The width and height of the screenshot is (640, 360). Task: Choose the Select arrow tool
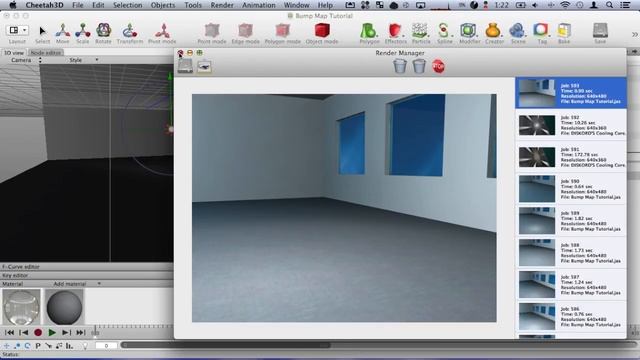click(42, 31)
